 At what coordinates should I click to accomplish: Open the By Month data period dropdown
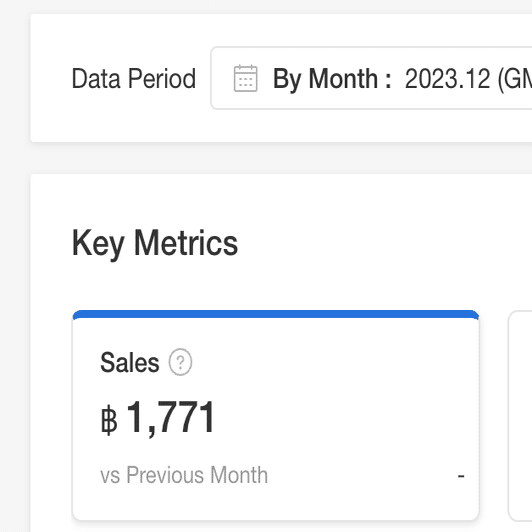click(x=371, y=78)
